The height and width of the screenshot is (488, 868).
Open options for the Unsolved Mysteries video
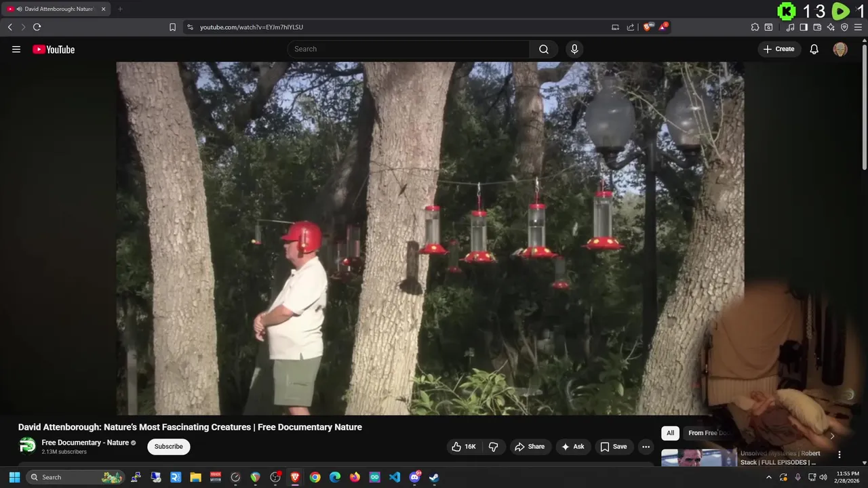pos(840,455)
